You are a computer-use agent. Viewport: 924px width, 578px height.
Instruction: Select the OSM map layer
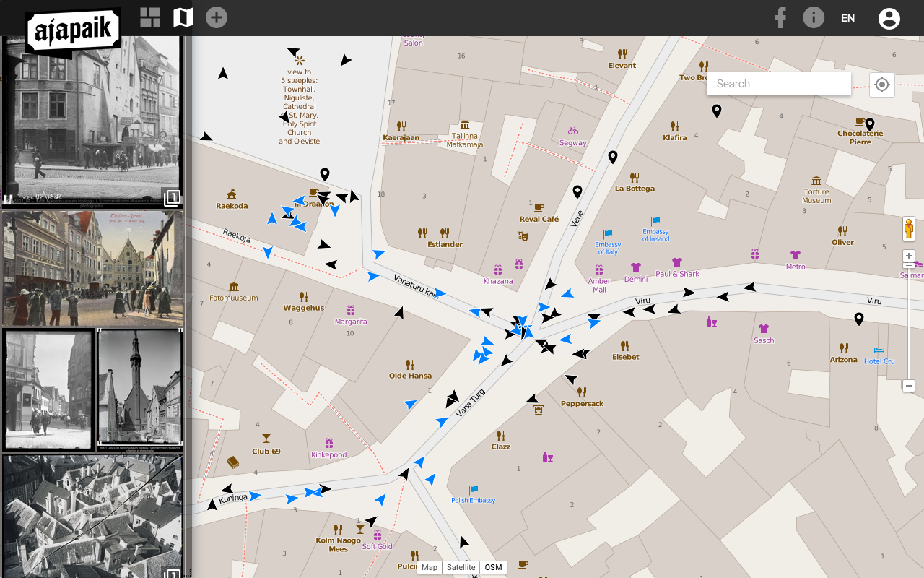(493, 567)
